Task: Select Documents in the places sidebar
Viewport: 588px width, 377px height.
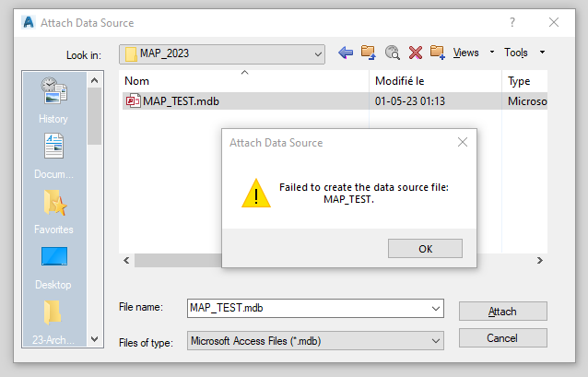Action: [x=53, y=156]
